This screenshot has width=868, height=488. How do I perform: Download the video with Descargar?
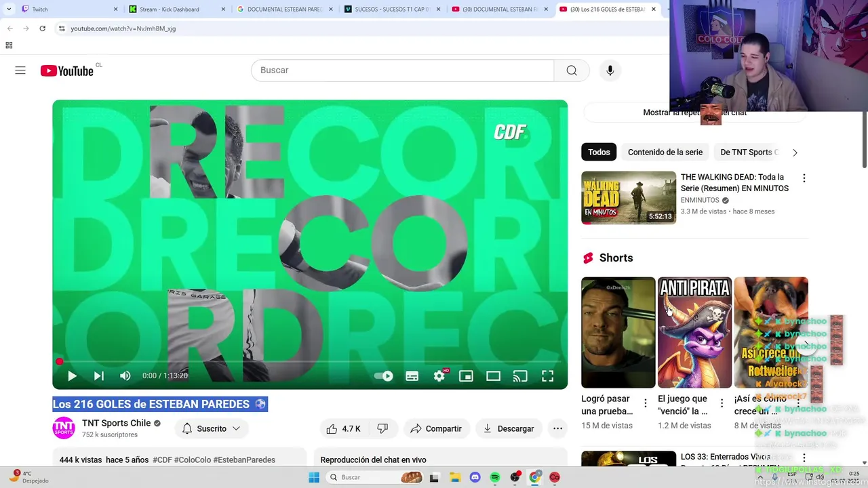(x=509, y=428)
